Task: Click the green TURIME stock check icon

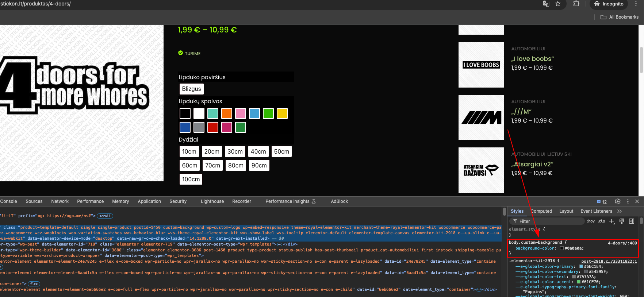Action: point(180,53)
